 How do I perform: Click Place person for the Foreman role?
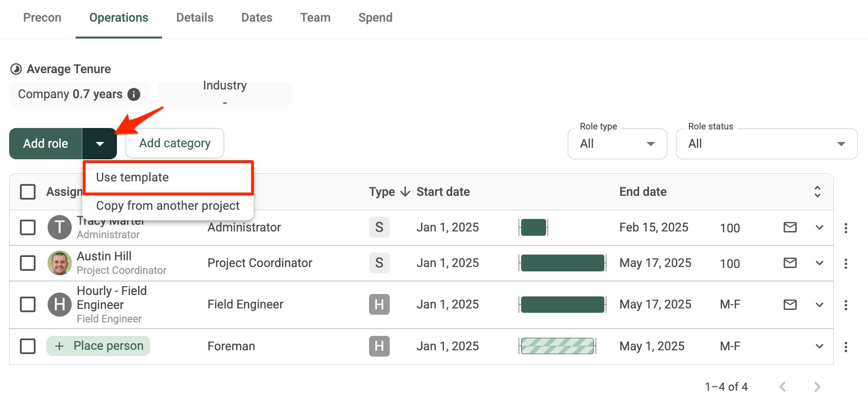(x=98, y=346)
